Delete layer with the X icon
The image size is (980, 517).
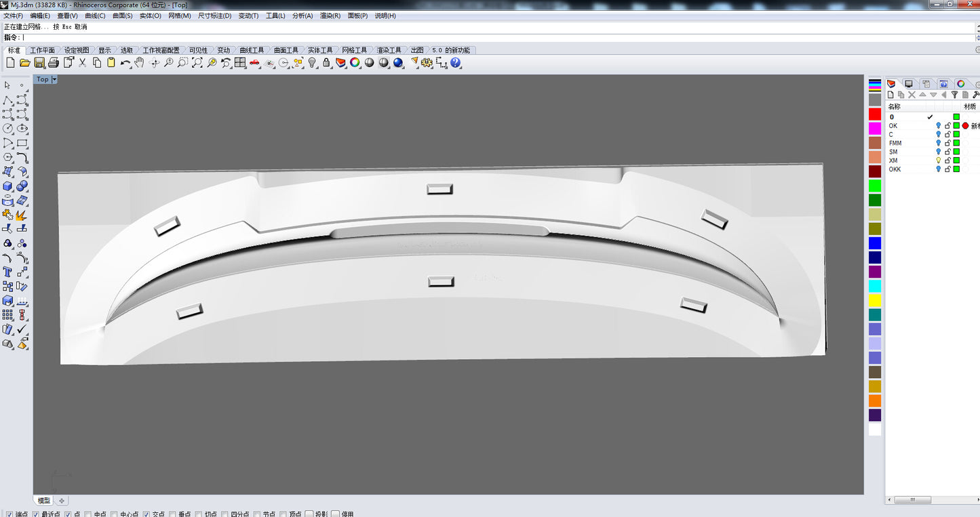pos(912,95)
